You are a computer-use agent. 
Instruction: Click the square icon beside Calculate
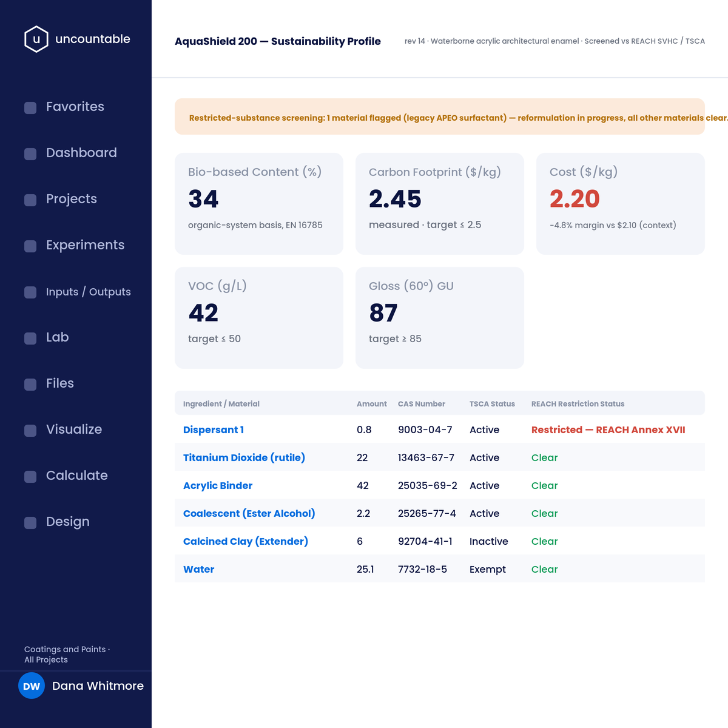point(30,477)
